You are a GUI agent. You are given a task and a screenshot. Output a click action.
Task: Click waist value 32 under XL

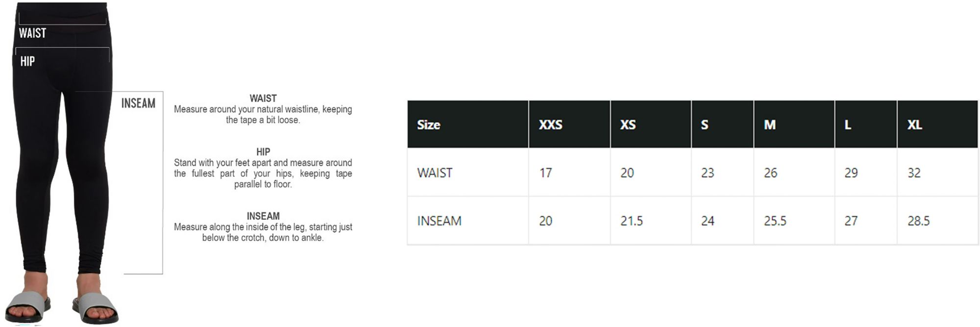pyautogui.click(x=914, y=173)
